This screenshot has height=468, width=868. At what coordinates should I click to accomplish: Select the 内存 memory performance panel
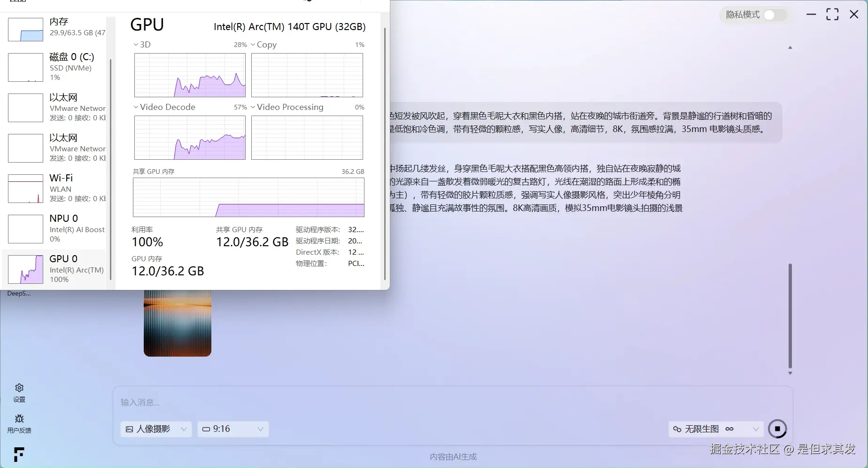click(56, 29)
